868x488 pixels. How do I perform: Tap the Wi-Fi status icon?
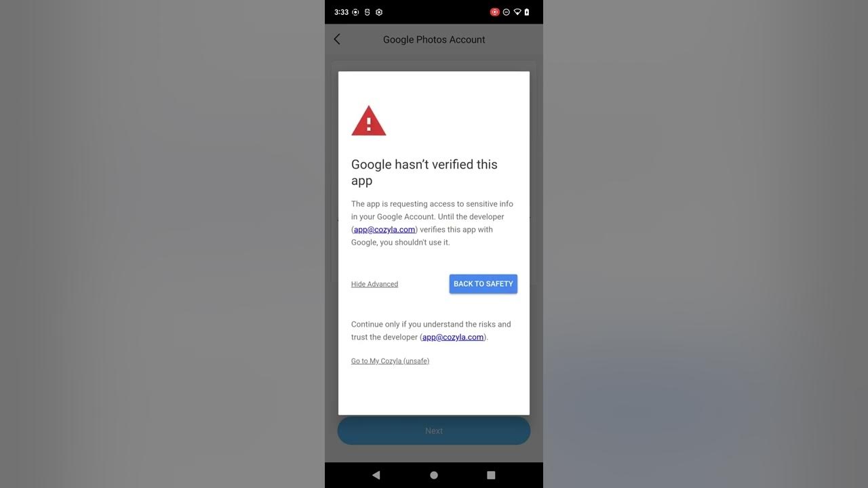(x=517, y=12)
